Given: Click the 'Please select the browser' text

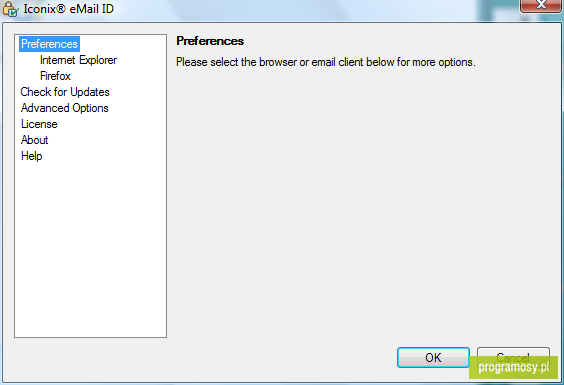Looking at the screenshot, I should 326,62.
